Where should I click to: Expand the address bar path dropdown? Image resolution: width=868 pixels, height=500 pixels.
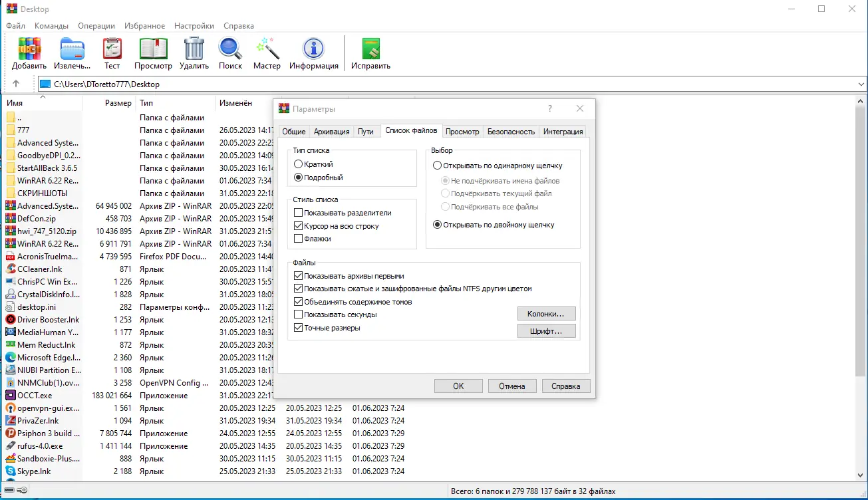[x=861, y=84]
